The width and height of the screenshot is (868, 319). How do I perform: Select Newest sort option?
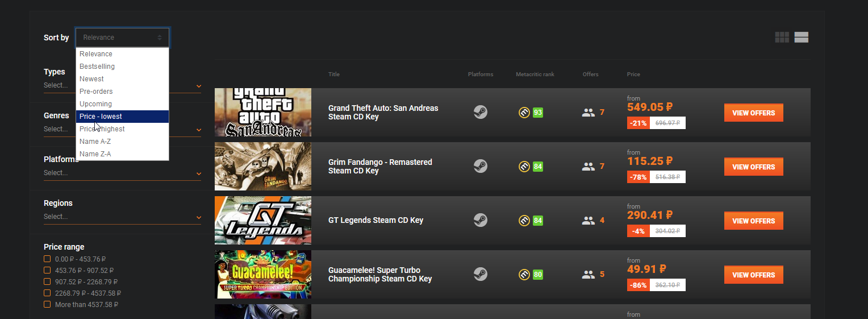tap(122, 79)
